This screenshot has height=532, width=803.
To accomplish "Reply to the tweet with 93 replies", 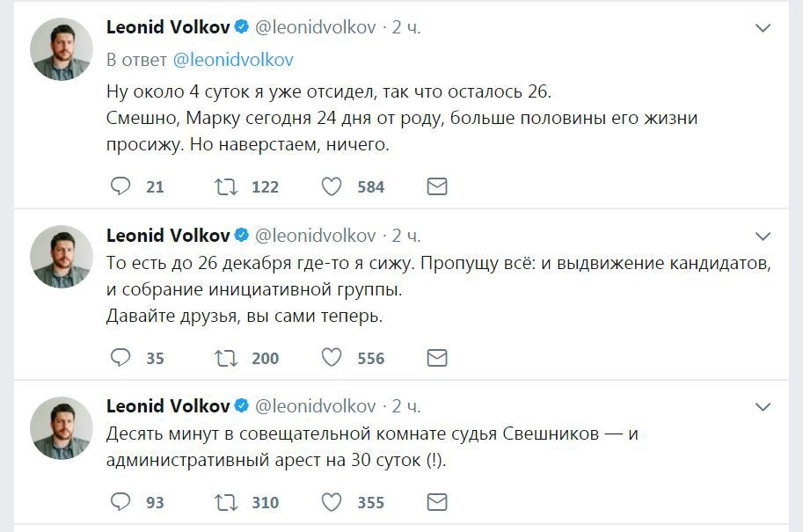I will 121,502.
